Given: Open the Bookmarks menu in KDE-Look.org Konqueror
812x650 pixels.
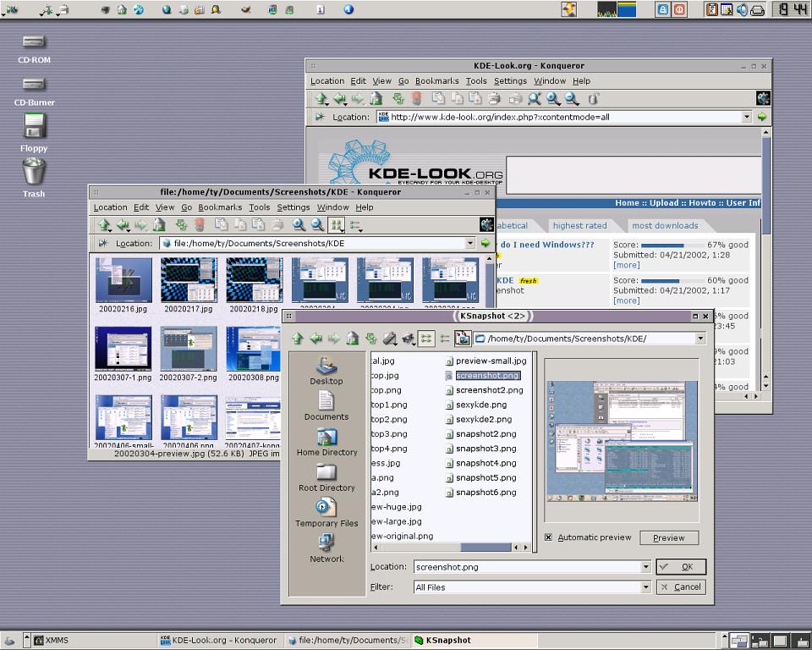Looking at the screenshot, I should [x=436, y=81].
